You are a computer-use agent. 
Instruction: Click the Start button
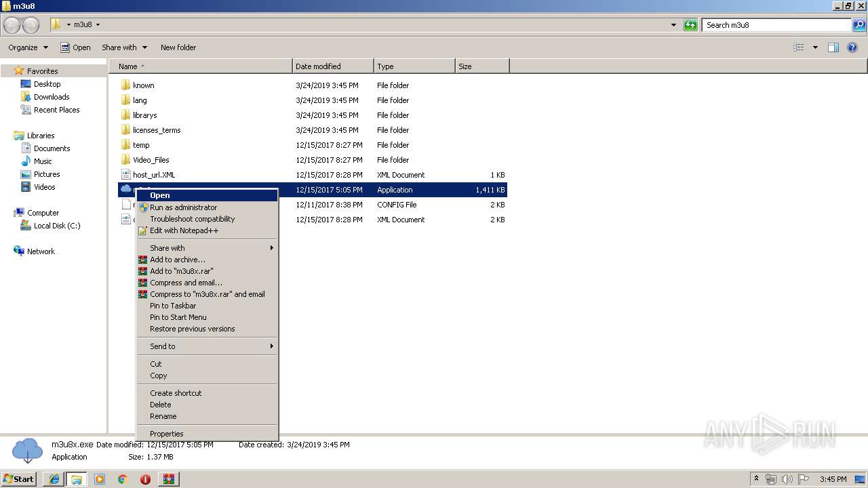click(19, 479)
